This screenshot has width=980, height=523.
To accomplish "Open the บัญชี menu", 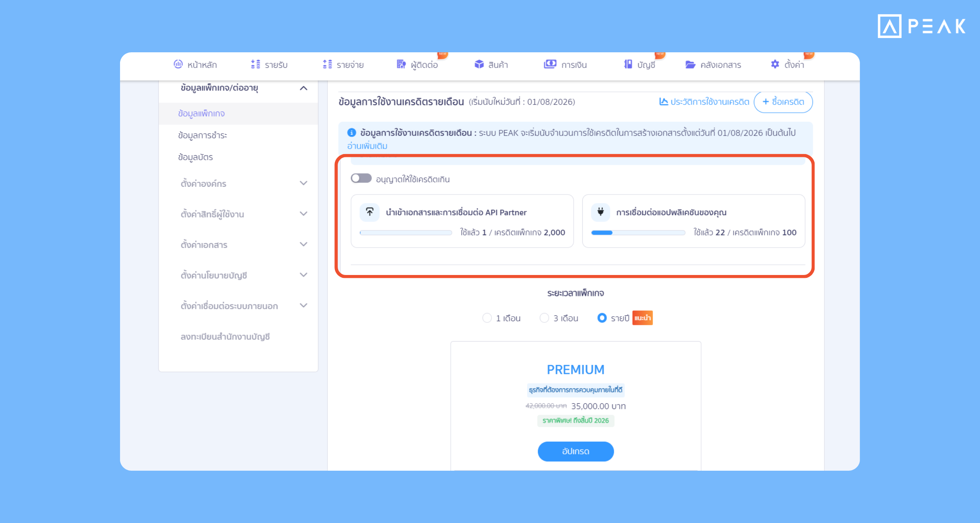I will pos(639,65).
